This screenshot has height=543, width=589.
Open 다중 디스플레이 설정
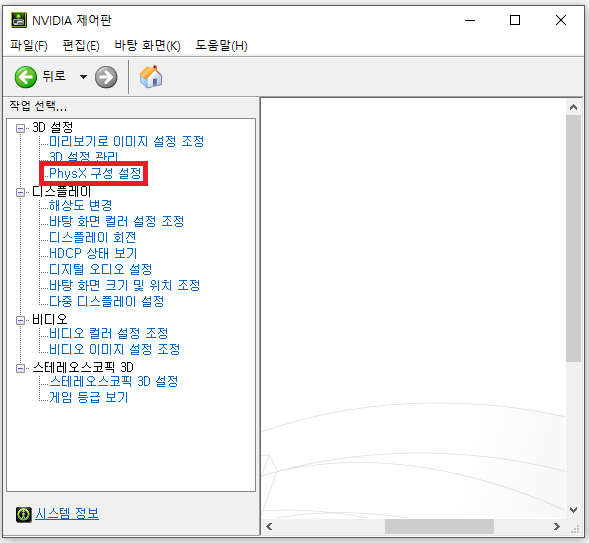pos(107,301)
